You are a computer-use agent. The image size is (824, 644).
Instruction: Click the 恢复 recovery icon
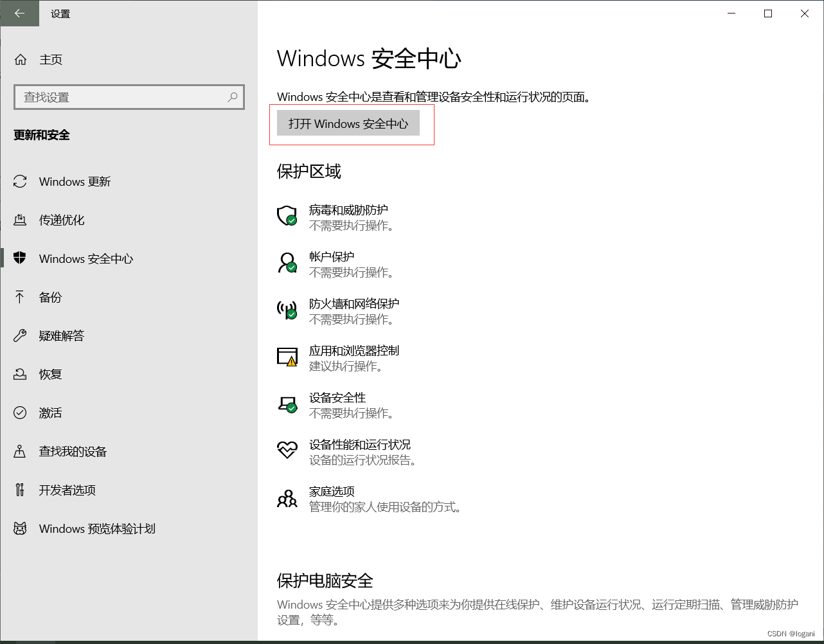click(x=20, y=374)
